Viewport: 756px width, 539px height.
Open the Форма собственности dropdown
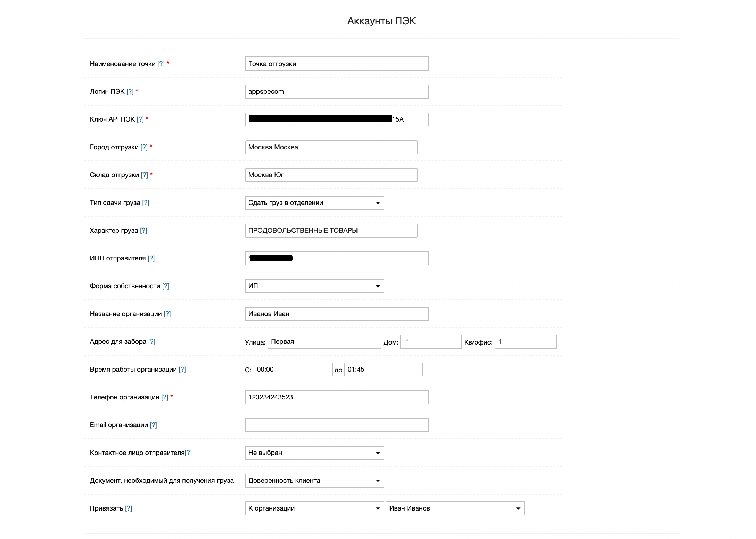point(314,286)
